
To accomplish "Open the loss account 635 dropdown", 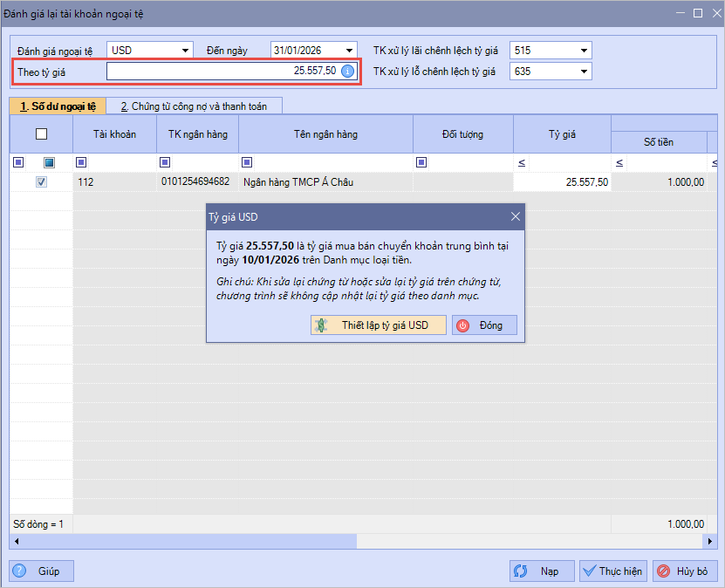I will click(583, 72).
